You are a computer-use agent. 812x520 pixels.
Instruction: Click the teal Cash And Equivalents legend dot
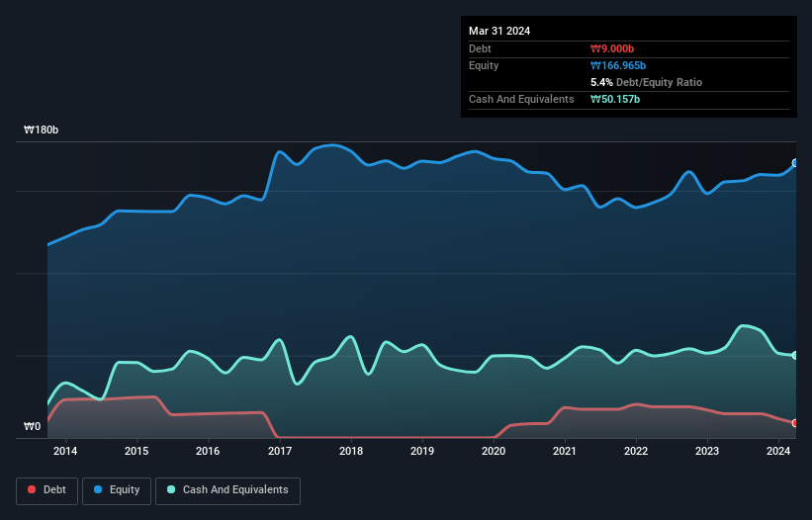[x=171, y=489]
